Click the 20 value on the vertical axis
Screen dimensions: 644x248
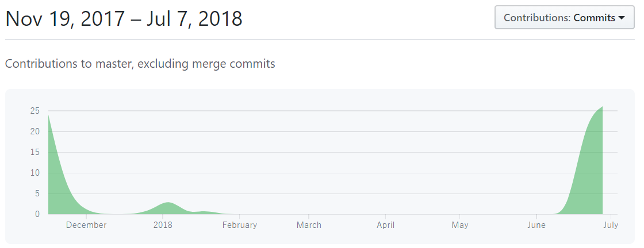point(35,131)
